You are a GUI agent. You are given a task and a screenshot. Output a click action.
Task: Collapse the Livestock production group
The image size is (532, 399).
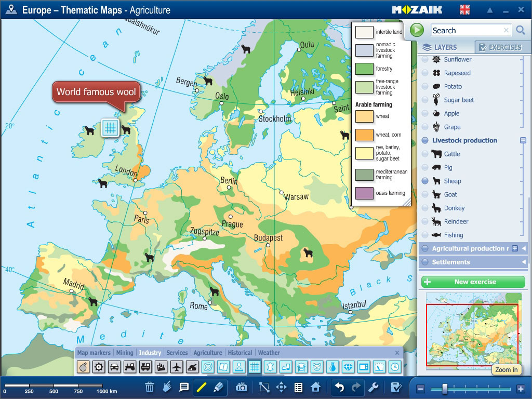523,140
